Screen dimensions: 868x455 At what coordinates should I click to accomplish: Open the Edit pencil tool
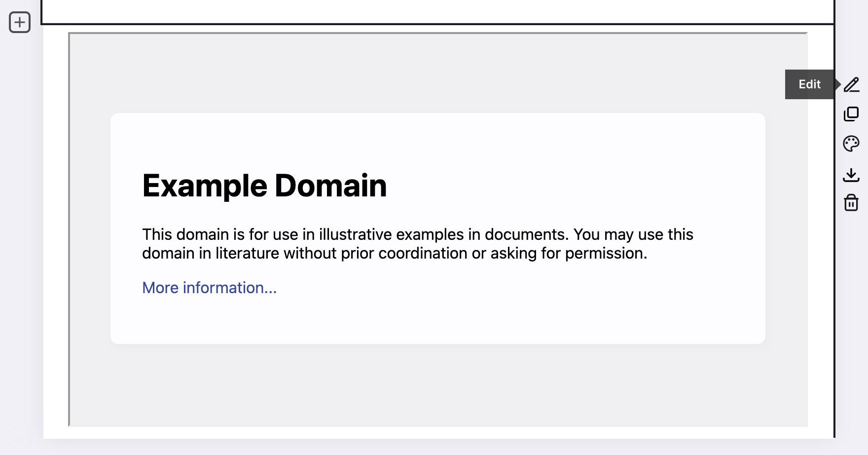851,84
